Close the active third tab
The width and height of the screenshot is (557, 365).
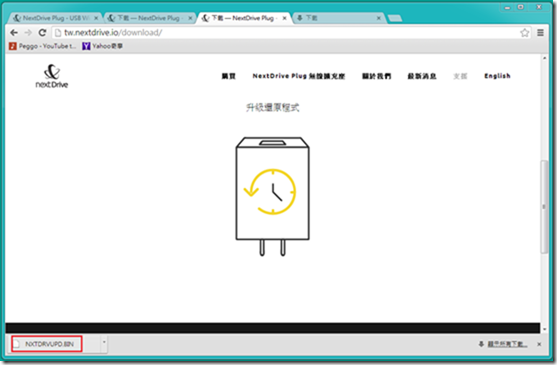coord(285,18)
